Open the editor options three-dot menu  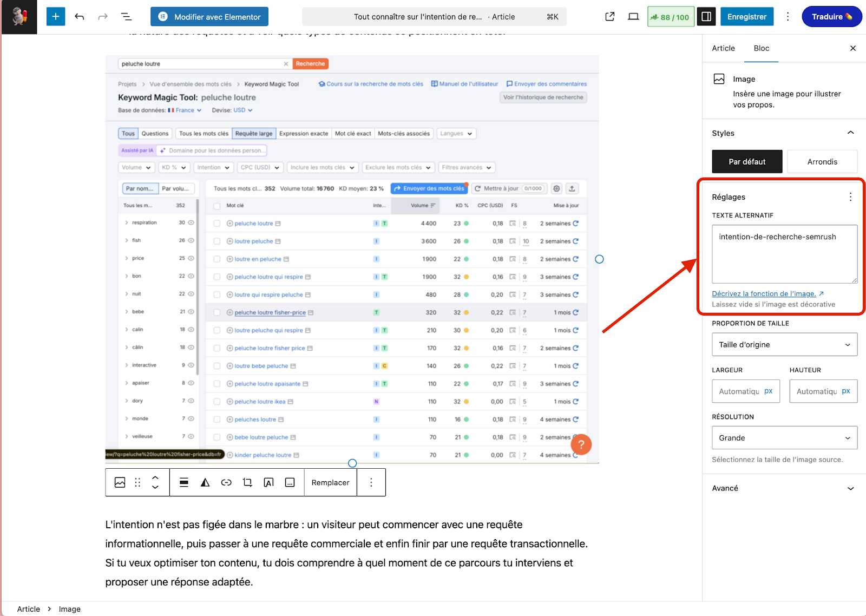click(788, 17)
